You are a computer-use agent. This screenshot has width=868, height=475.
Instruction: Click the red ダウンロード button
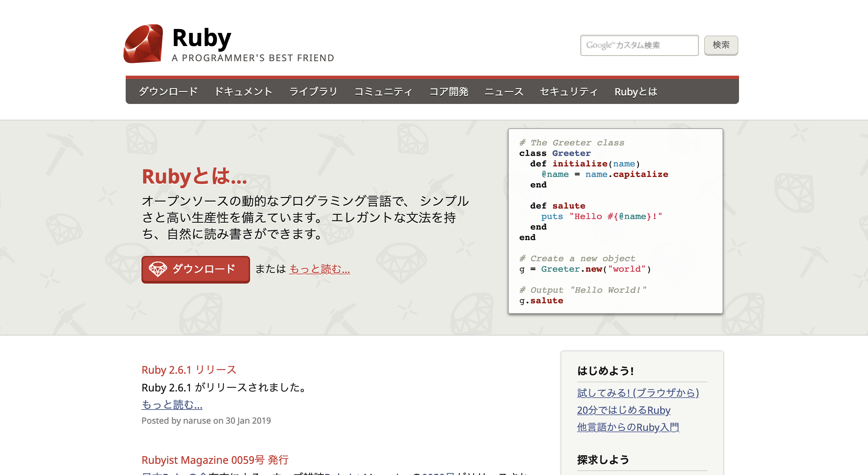pyautogui.click(x=195, y=269)
